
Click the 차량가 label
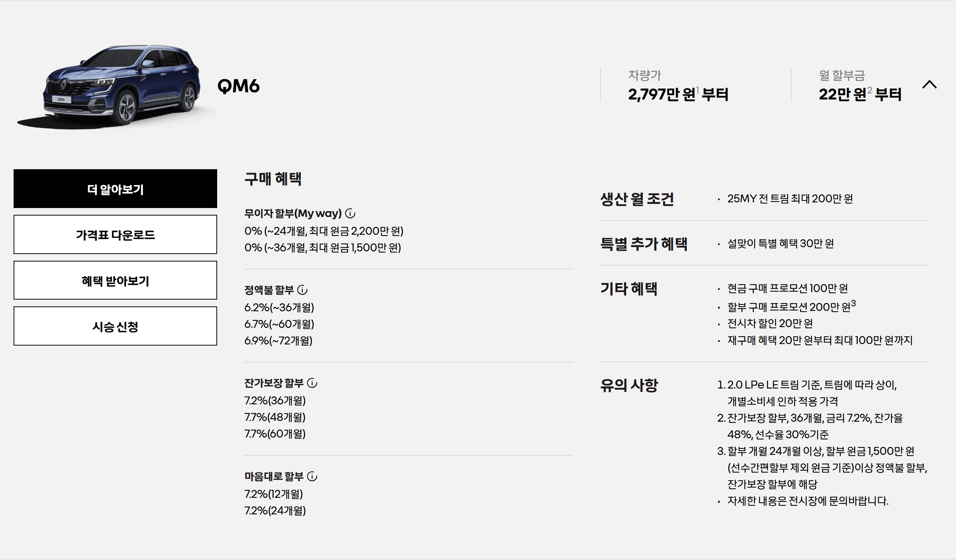(x=645, y=75)
